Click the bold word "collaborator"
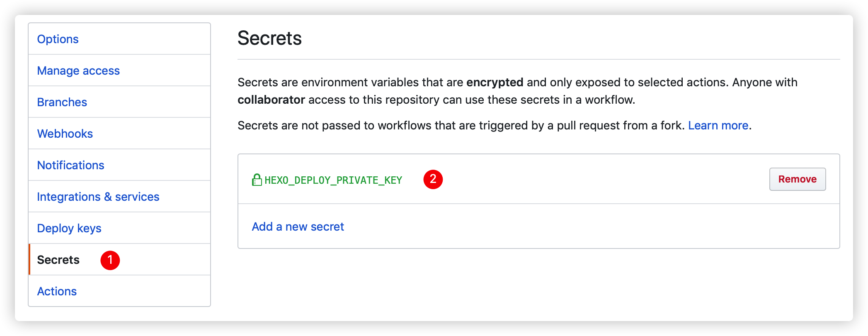The image size is (868, 336). coord(271,100)
